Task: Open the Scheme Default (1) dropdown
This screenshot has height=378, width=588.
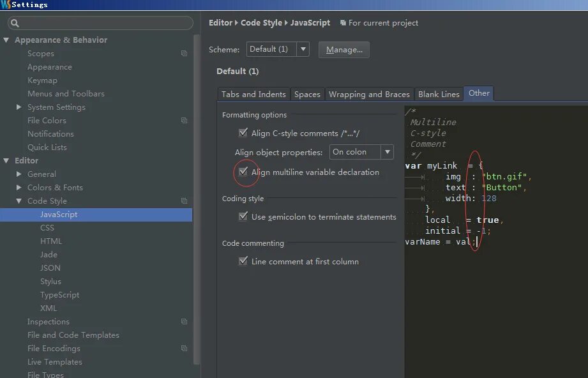Action: (278, 49)
